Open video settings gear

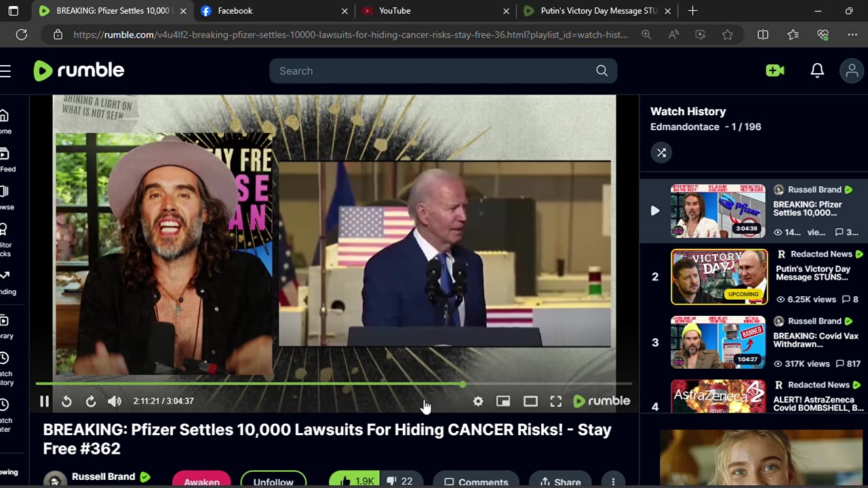[x=478, y=401]
